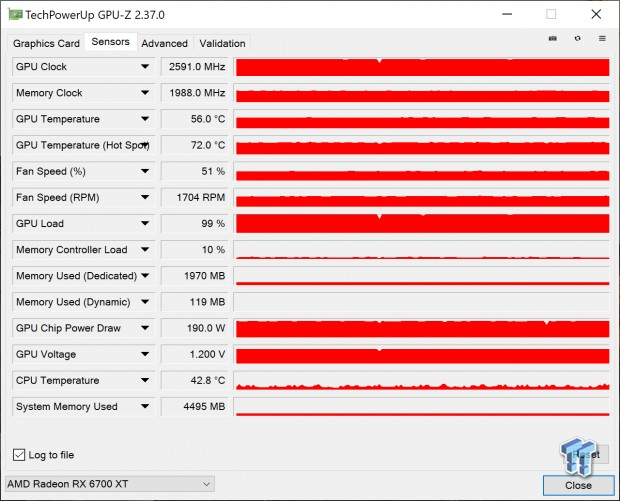This screenshot has height=501, width=620.
Task: Click the 190.0 W power draw value
Action: (x=195, y=328)
